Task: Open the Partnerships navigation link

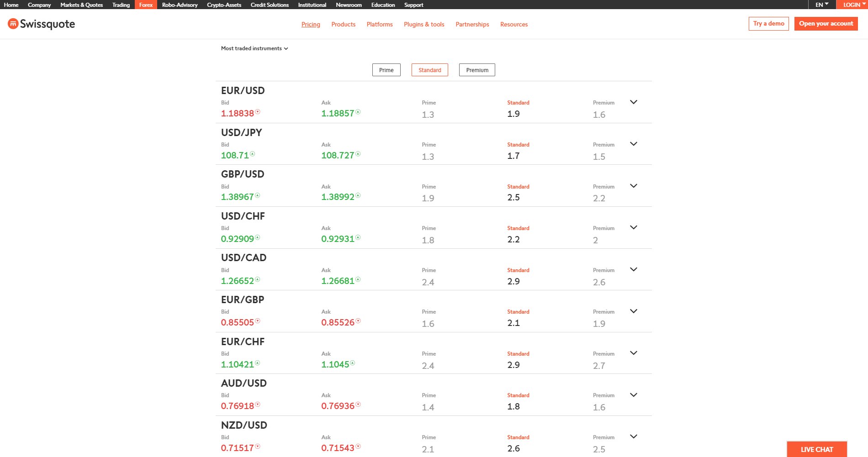Action: tap(472, 24)
